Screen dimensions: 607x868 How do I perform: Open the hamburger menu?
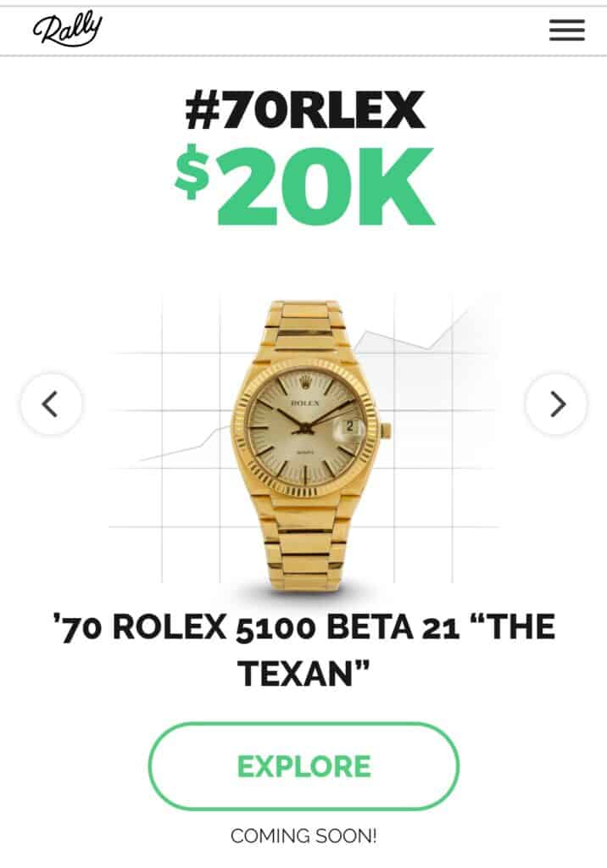566,30
